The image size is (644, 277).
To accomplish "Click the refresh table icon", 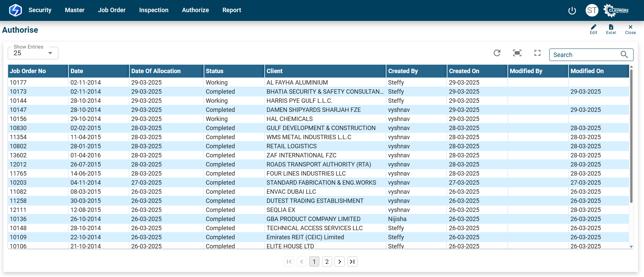I will [x=497, y=53].
